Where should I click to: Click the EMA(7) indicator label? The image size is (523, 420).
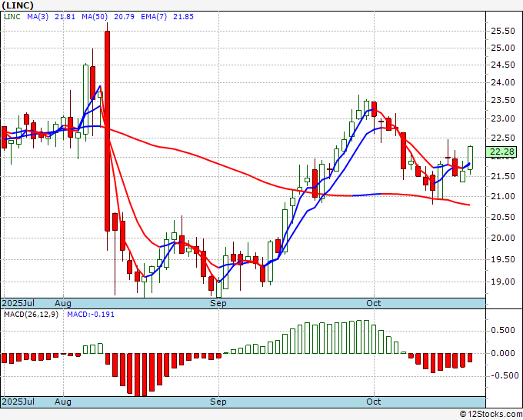click(x=154, y=16)
